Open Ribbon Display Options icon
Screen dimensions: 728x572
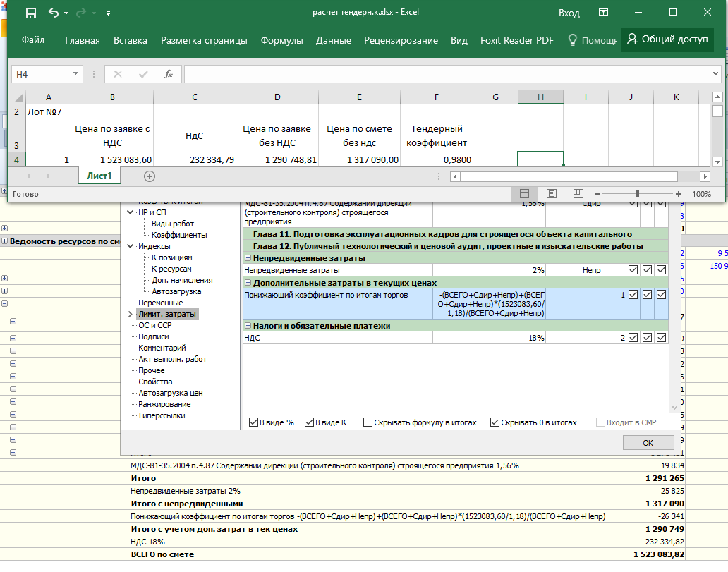(x=603, y=13)
